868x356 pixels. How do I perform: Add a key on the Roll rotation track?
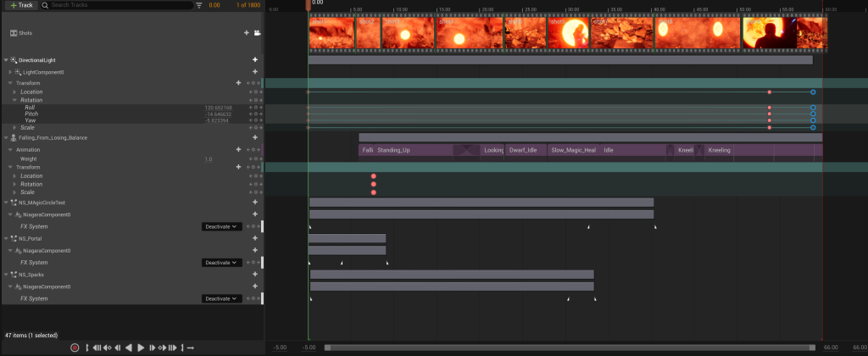click(255, 108)
